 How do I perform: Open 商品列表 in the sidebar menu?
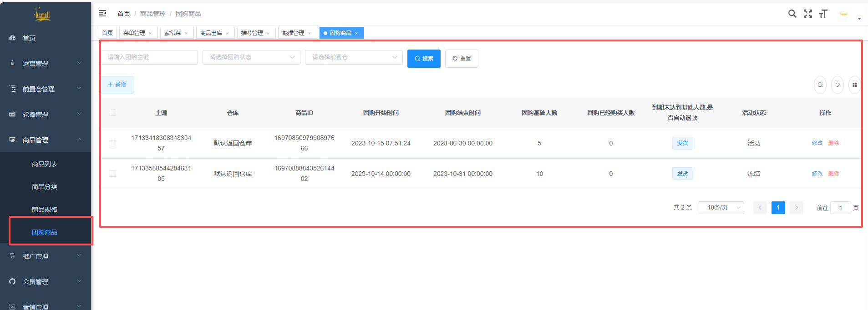[x=45, y=164]
